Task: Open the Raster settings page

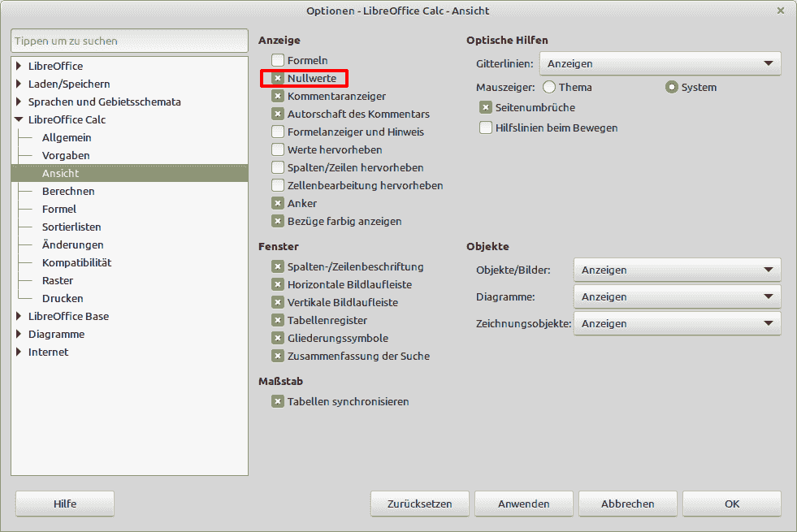Action: (58, 280)
